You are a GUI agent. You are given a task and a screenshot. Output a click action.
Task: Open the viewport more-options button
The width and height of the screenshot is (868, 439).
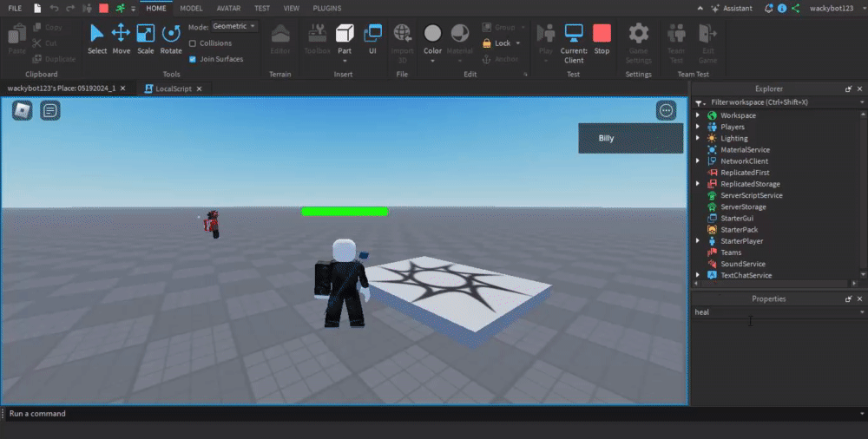pyautogui.click(x=666, y=111)
